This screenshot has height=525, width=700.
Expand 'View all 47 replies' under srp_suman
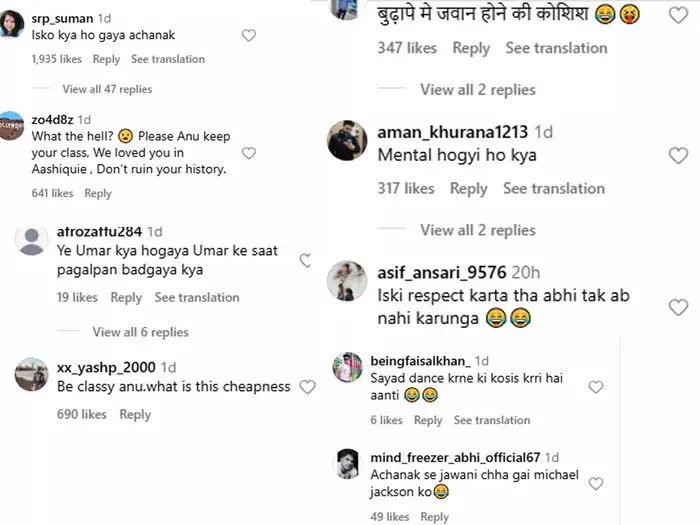pos(107,89)
